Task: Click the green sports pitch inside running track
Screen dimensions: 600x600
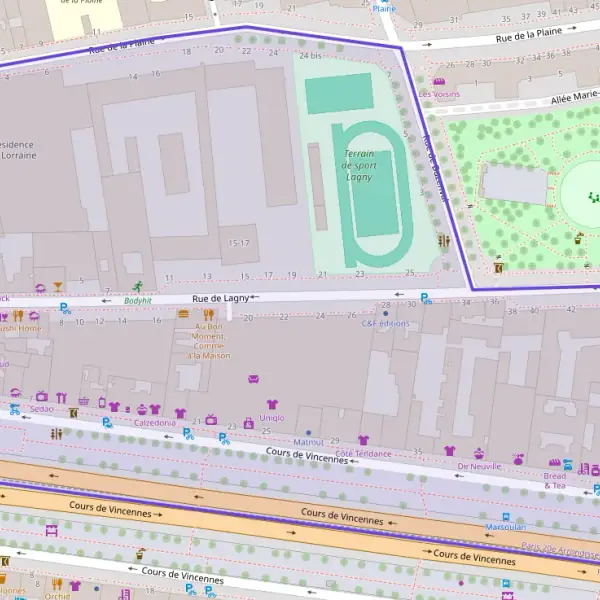Action: (375, 206)
